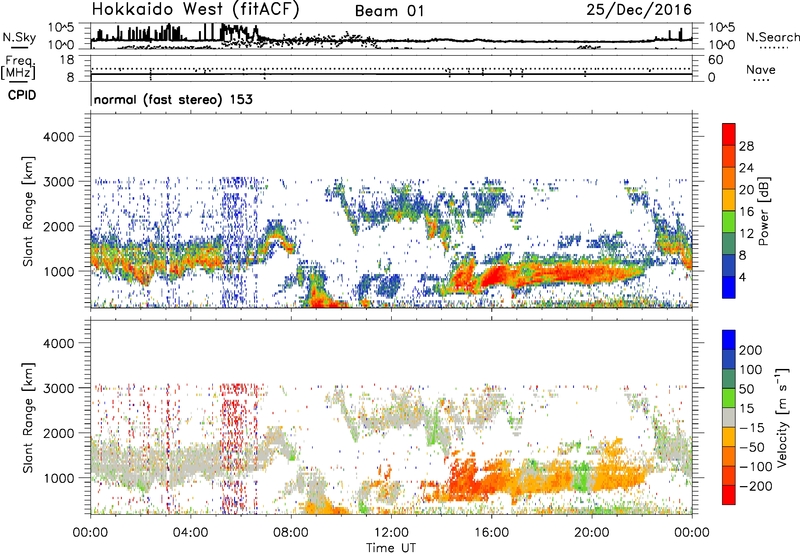This screenshot has height=554, width=800.
Task: Click the 'Freq. [MHz]' axis label
Action: point(18,68)
